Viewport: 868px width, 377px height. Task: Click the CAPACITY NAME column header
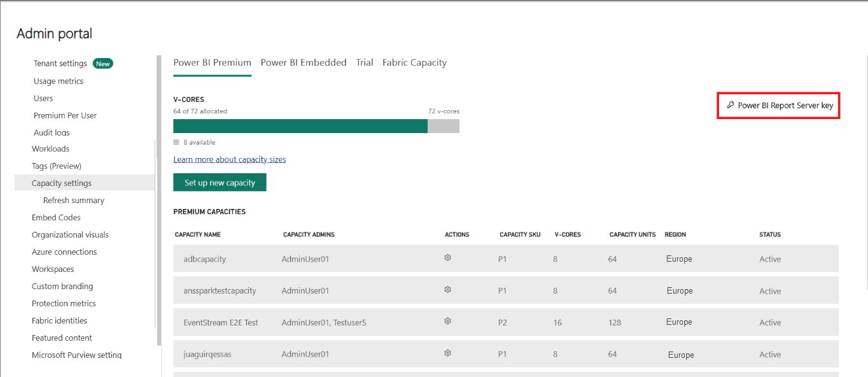tap(198, 234)
